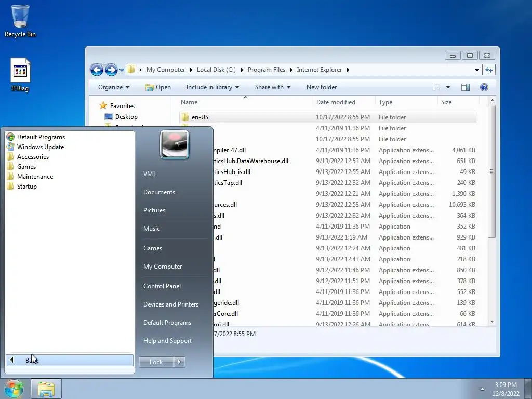Click Local Disk (C:) breadcrumb
Screen dimensions: 532x399
point(216,70)
